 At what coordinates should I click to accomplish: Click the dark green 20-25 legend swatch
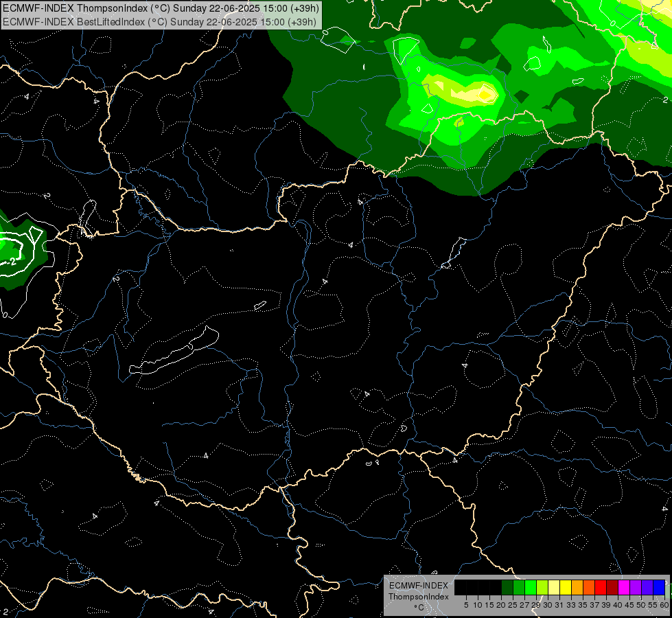click(x=507, y=587)
